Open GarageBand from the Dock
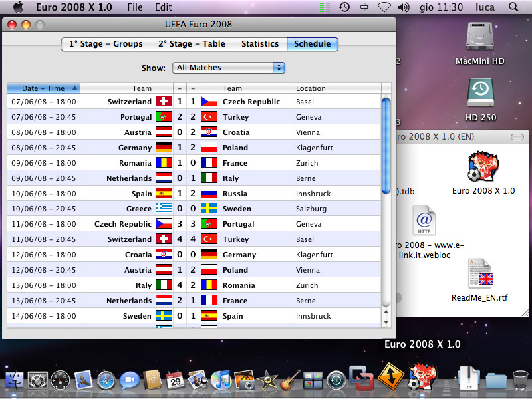 290,380
